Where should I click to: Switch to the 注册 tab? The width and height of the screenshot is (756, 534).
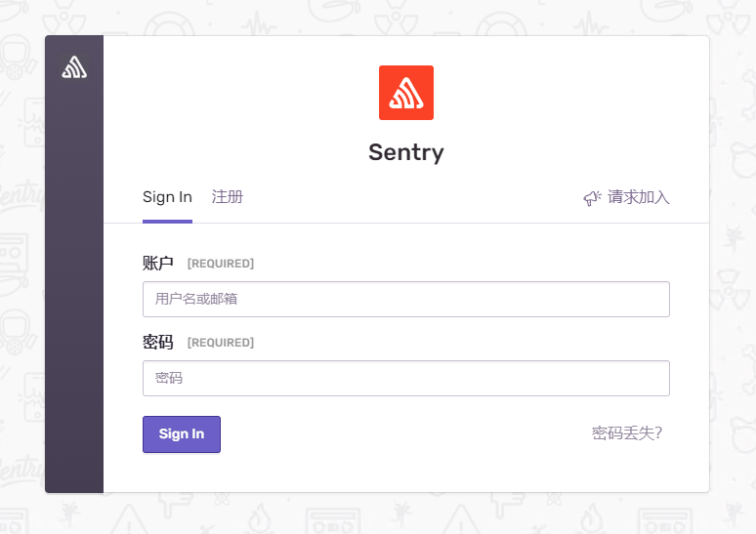[x=227, y=197]
